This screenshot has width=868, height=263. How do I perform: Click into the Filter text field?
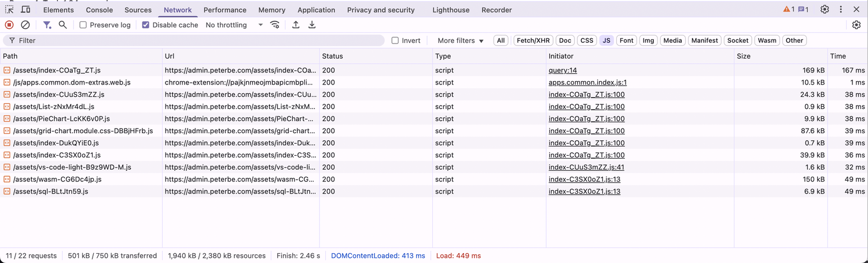pos(197,41)
